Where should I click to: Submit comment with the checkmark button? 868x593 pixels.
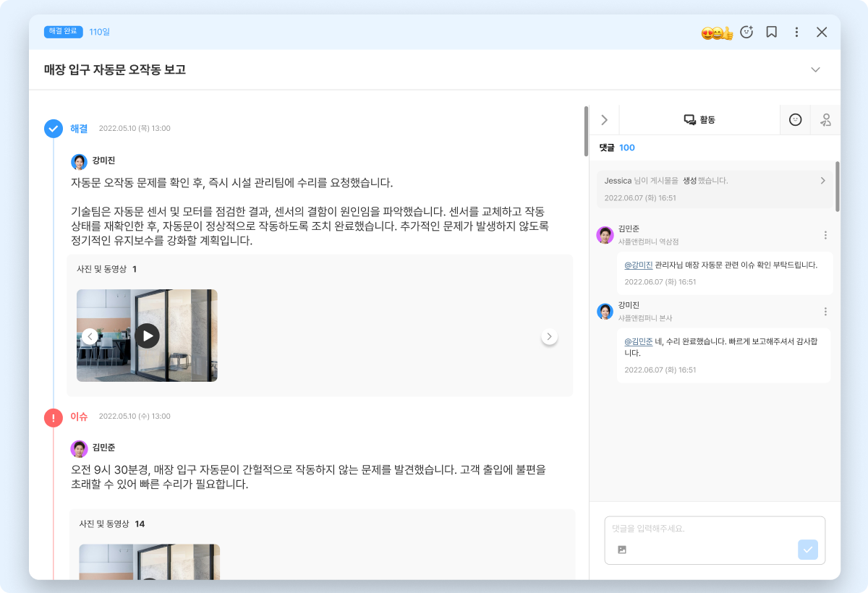click(x=808, y=550)
